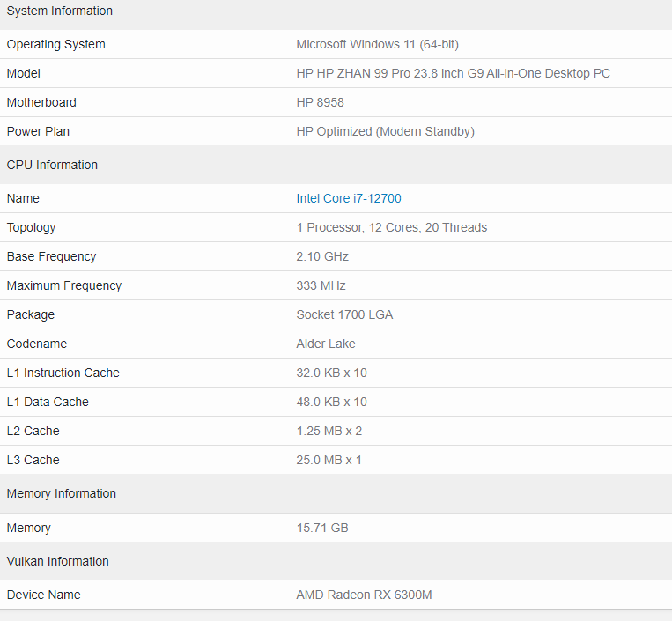Click the HP ZHAN 99 Pro model text
The width and height of the screenshot is (672, 621).
click(453, 73)
